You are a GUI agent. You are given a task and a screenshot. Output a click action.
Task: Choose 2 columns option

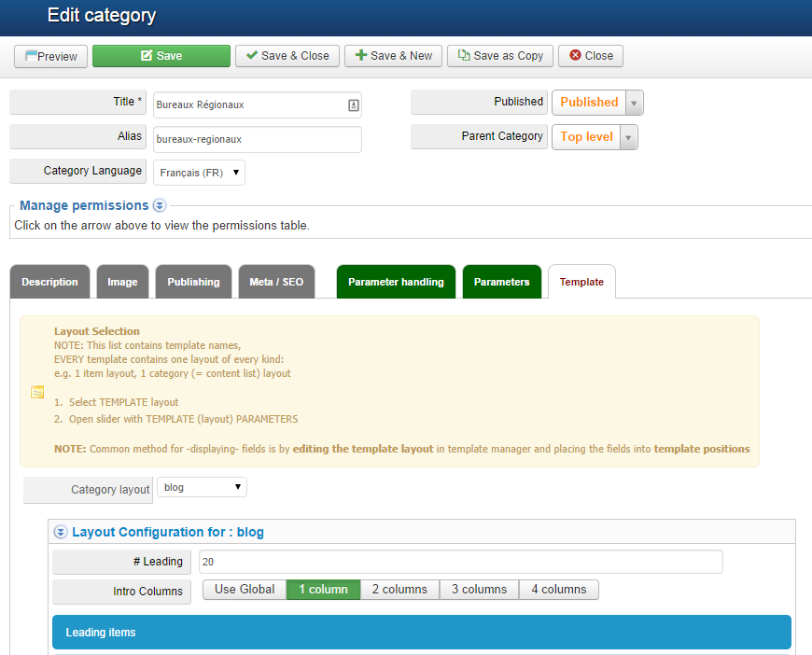[399, 590]
